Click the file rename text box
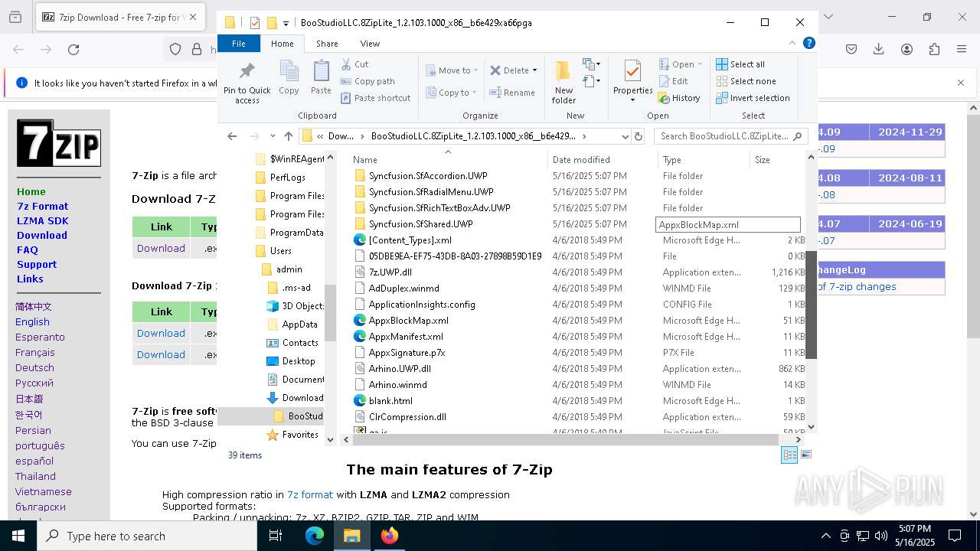This screenshot has width=980, height=551. tap(728, 224)
